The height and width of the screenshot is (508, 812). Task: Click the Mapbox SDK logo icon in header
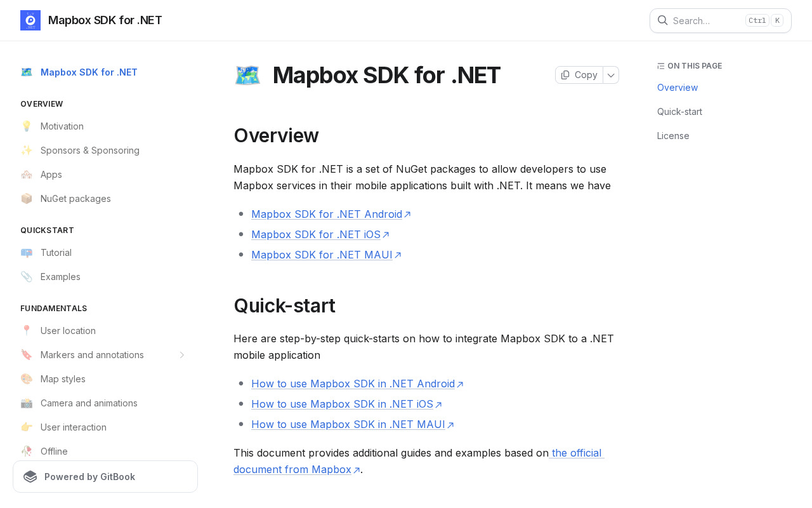pos(30,20)
